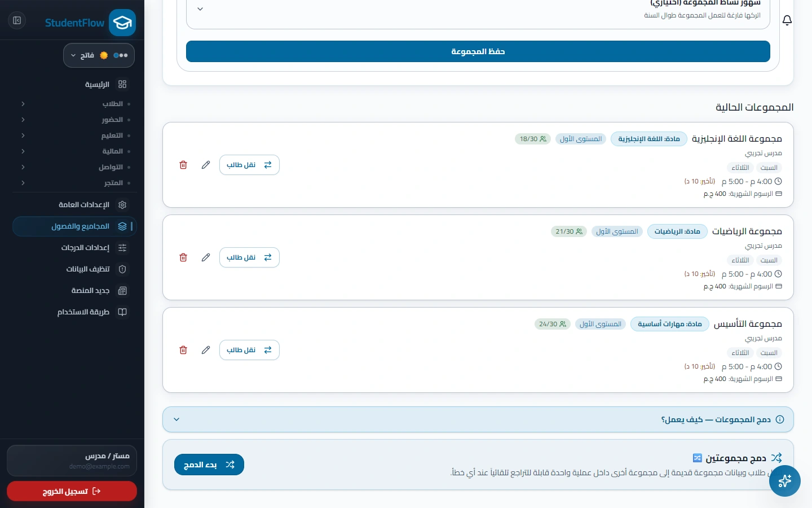Viewport: 812px width, 508px height.
Task: Open تنظيف البيانات menu item
Action: 74,269
